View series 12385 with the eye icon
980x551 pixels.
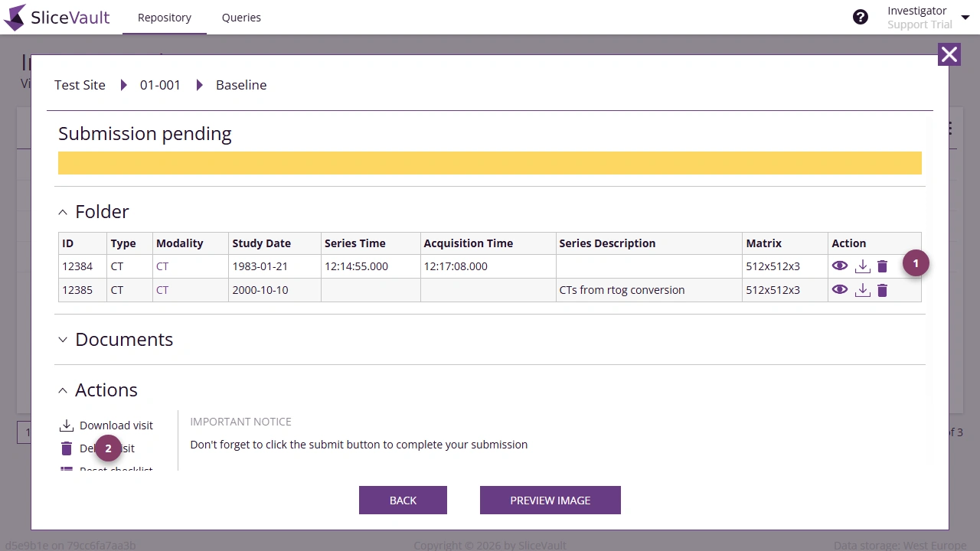click(x=840, y=290)
